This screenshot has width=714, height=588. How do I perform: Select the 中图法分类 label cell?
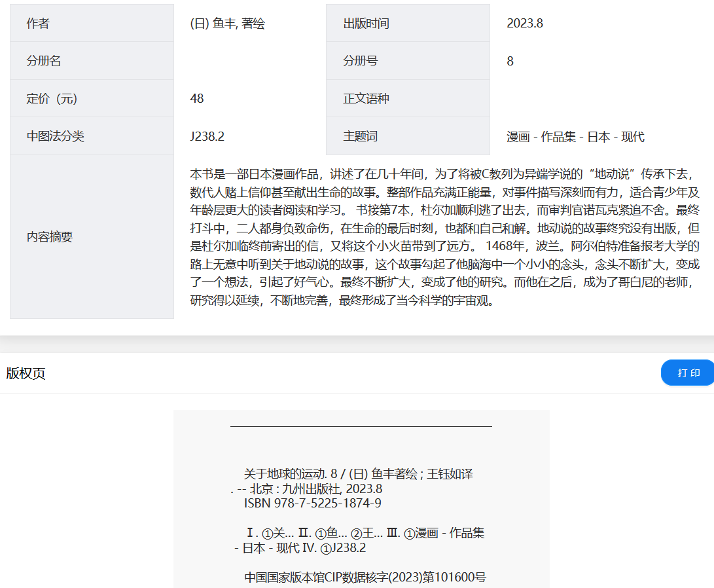92,136
